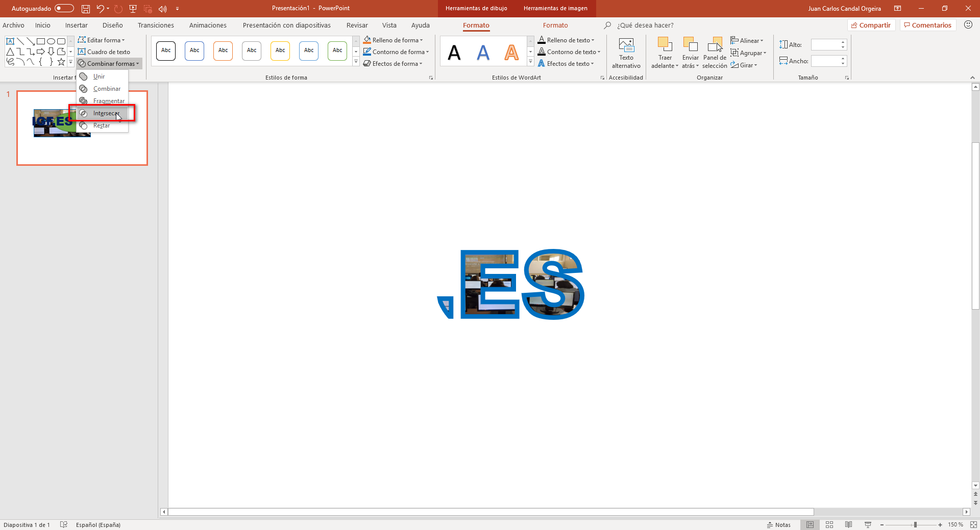This screenshot has width=980, height=530.
Task: Switch to Clasificador de diapositivas view
Action: click(830, 524)
